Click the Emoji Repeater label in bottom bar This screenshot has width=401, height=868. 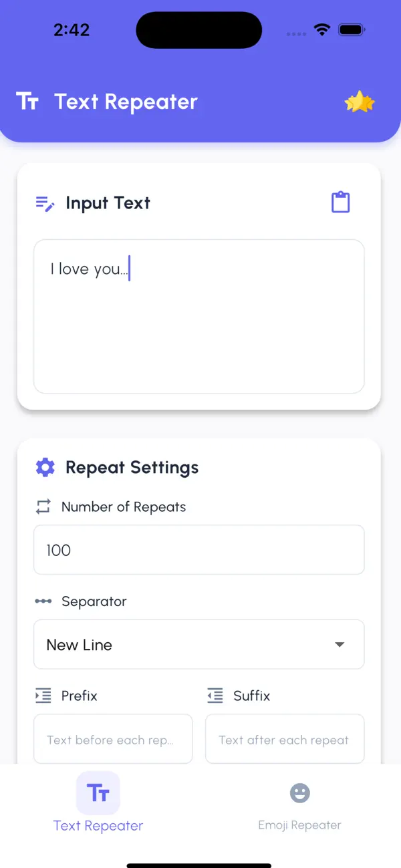click(299, 825)
